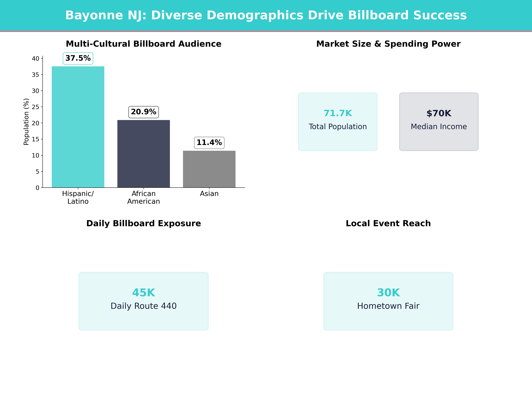Click the 71.7K Total Population card

click(338, 121)
